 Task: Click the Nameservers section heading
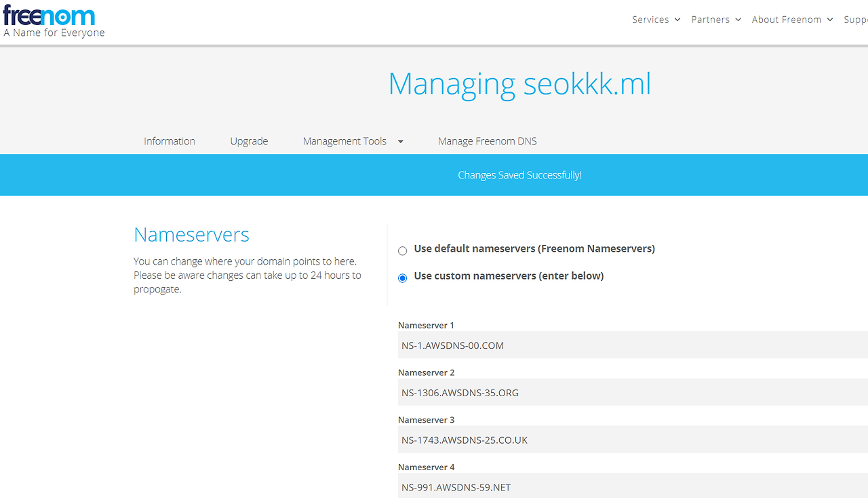(191, 235)
